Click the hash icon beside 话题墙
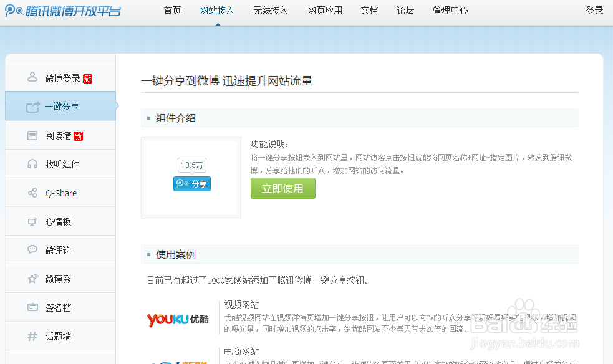 click(x=32, y=336)
